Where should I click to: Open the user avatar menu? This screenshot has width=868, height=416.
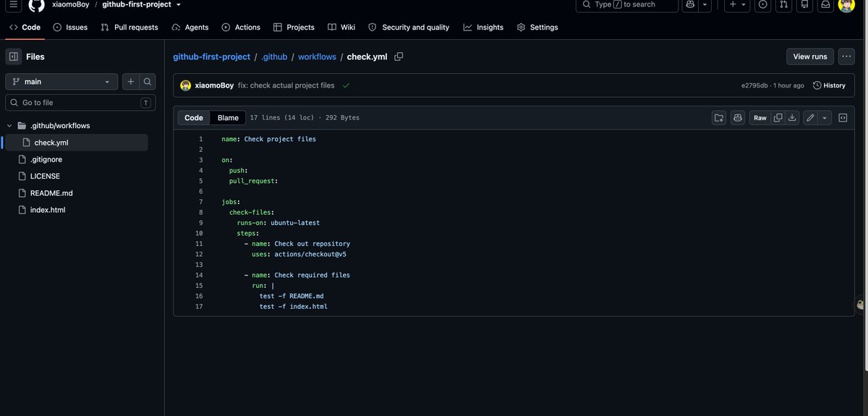click(846, 4)
